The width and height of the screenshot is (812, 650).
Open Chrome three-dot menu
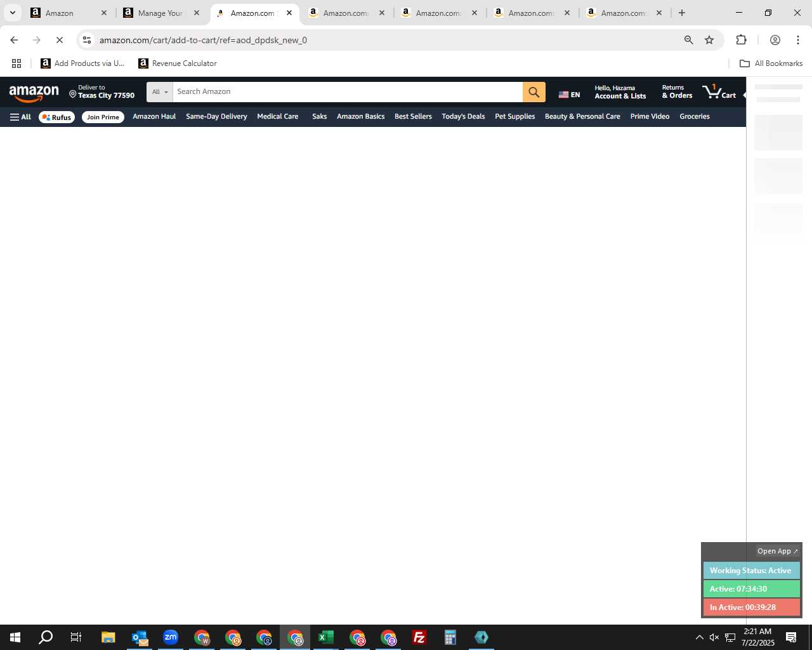[798, 40]
